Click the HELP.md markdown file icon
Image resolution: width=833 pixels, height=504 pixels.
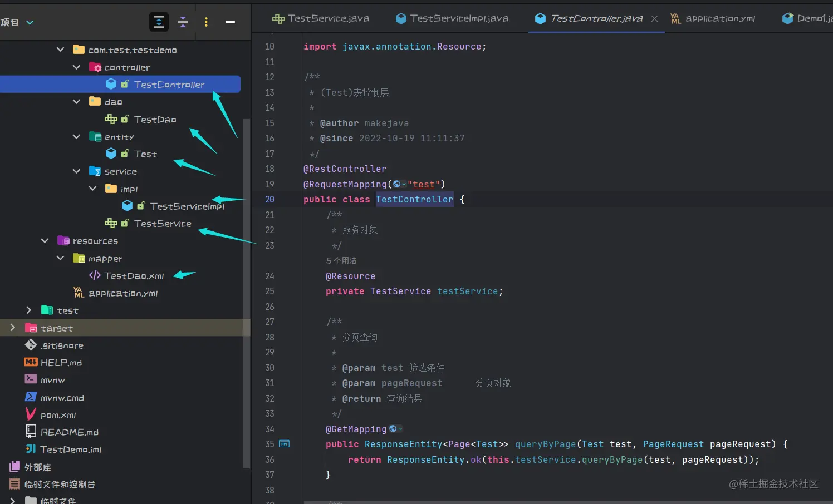tap(31, 362)
